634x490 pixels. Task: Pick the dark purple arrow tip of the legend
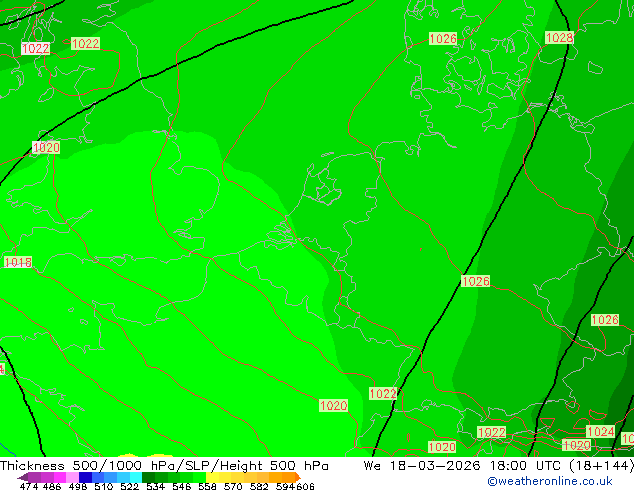click(x=23, y=477)
